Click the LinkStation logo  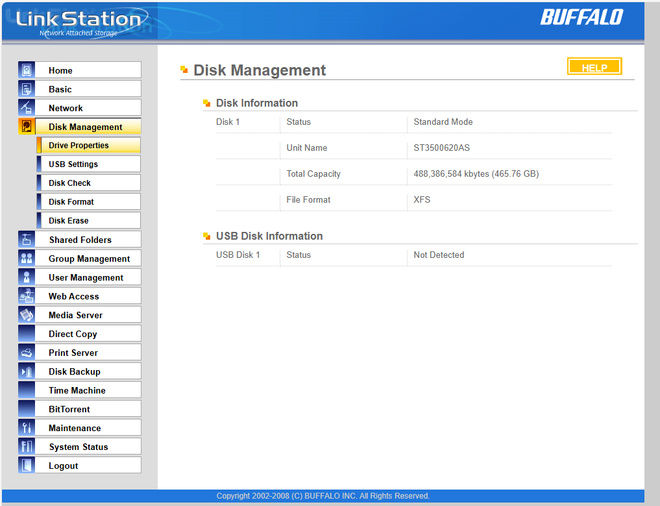(x=80, y=22)
